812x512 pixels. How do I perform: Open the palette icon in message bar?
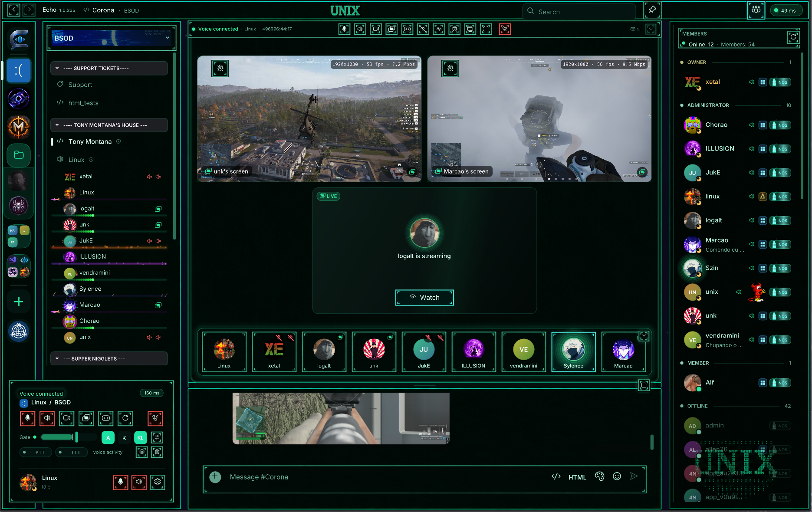click(599, 476)
